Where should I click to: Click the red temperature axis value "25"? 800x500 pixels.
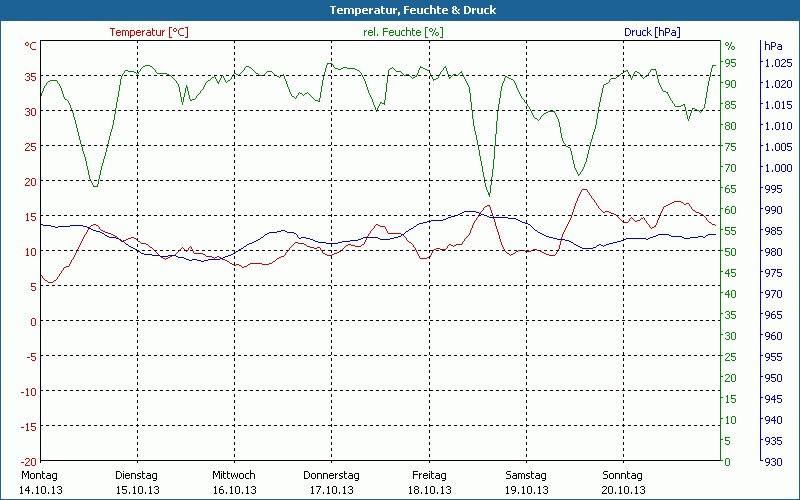click(31, 146)
